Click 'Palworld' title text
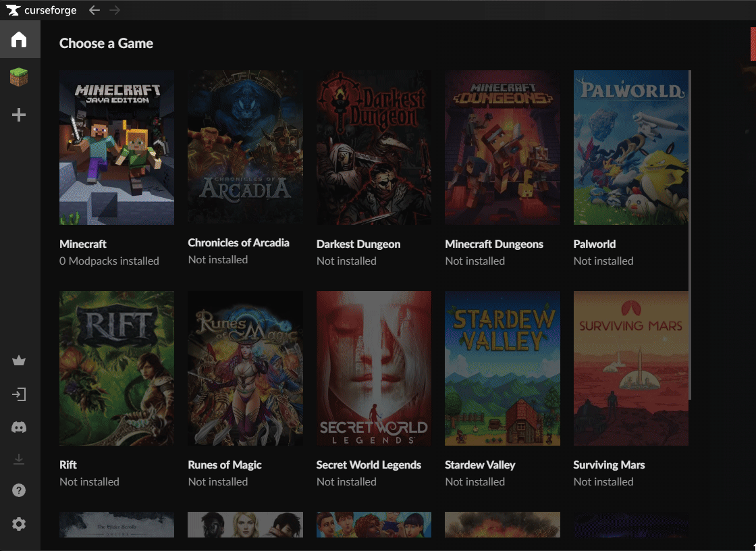The image size is (756, 551). [595, 244]
